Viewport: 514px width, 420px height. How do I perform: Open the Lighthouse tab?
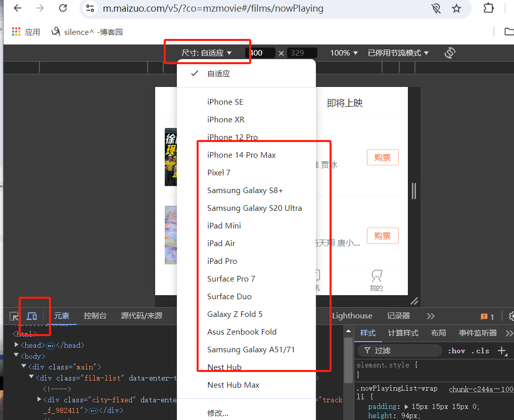coord(352,316)
